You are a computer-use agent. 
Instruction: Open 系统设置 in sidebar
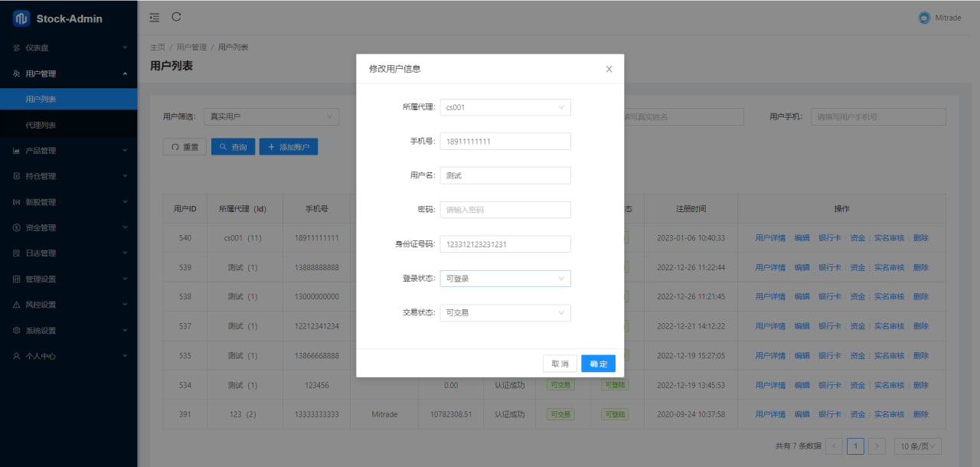coord(68,331)
